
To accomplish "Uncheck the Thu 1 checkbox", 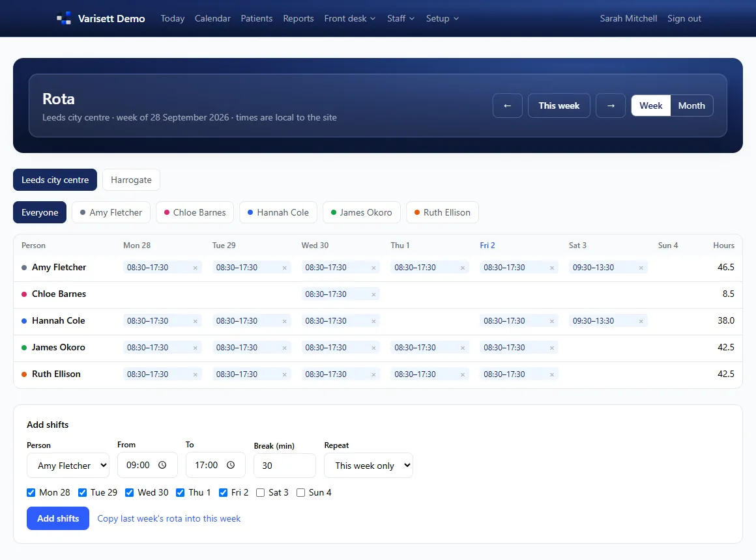I will click(x=181, y=492).
